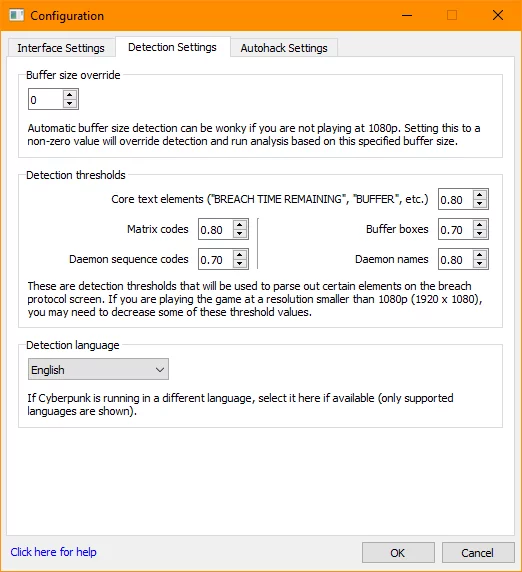
Task: Decrease the Daemon sequence codes threshold
Action: [240, 263]
